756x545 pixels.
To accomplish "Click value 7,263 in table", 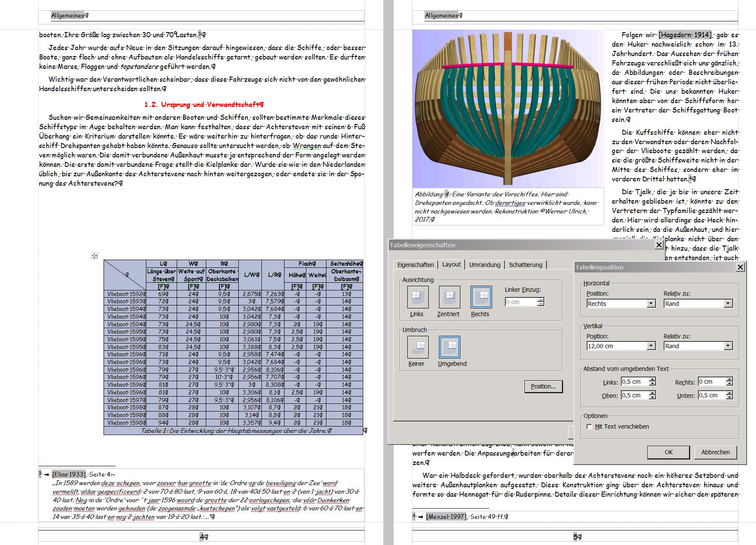I will click(273, 294).
